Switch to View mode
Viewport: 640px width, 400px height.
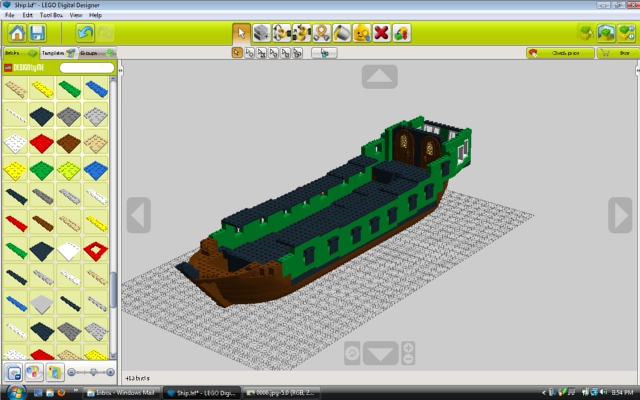tap(606, 33)
